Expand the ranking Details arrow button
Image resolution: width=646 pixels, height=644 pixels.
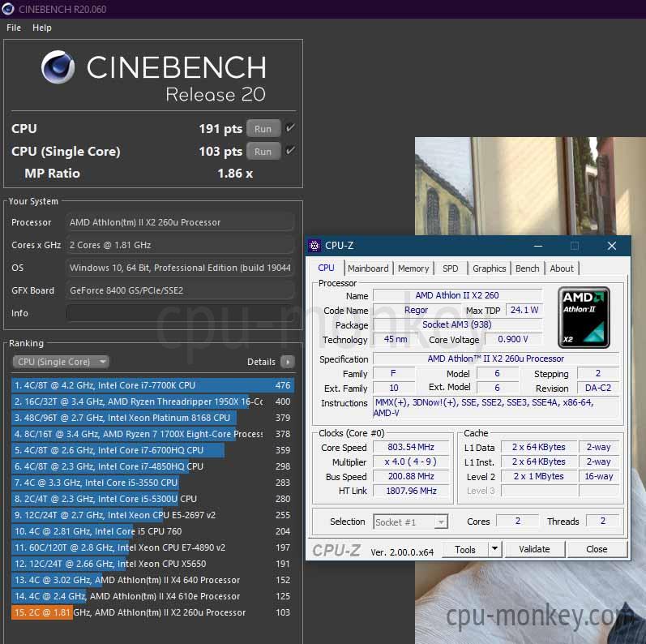point(288,362)
